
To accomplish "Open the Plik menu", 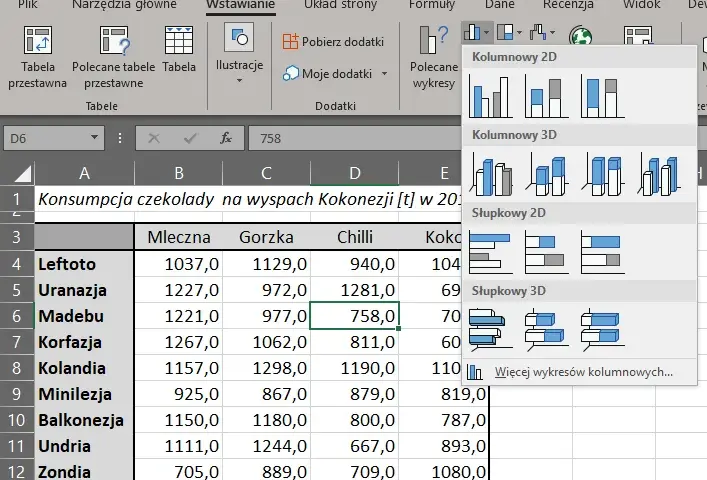I will [28, 5].
